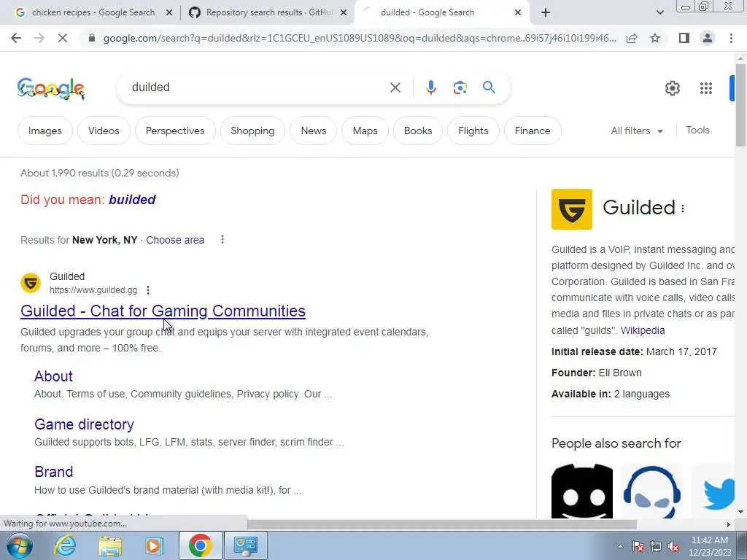Close the GitHub search results tab

(x=343, y=13)
